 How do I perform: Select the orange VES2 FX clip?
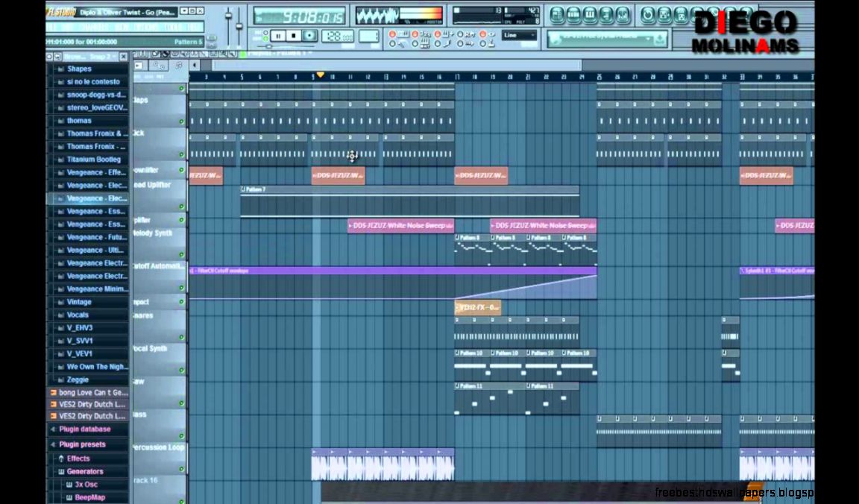coord(478,307)
